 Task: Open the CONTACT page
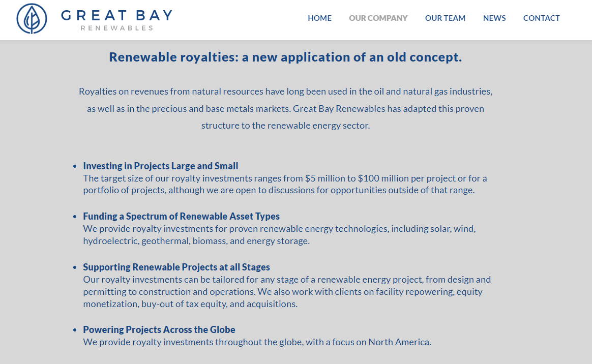point(541,18)
